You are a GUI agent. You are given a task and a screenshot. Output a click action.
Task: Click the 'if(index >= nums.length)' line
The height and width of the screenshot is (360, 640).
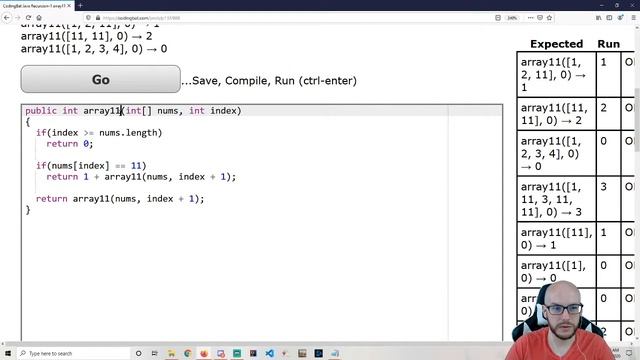tap(99, 133)
